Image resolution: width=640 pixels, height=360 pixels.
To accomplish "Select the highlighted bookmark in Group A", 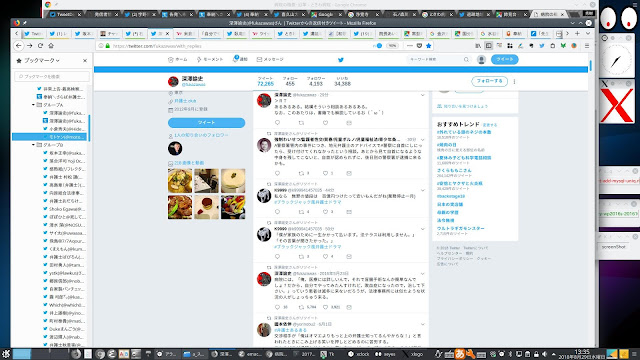I will point(50,137).
